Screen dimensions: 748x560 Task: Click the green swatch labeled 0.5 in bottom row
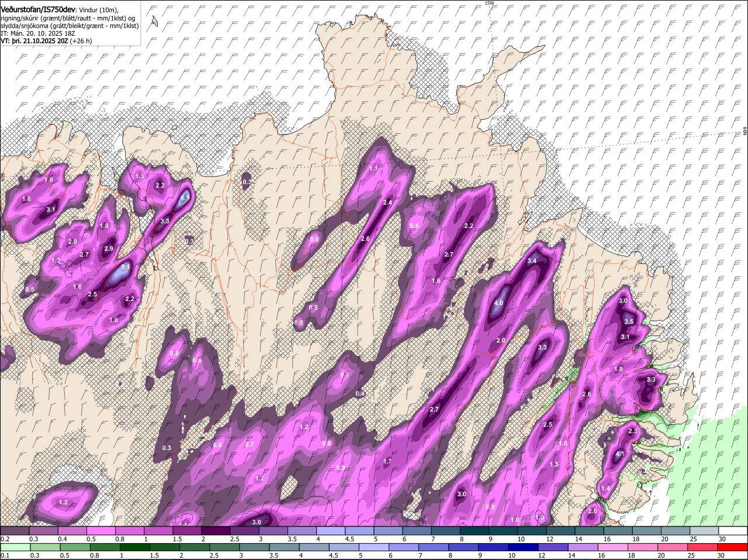click(x=75, y=548)
